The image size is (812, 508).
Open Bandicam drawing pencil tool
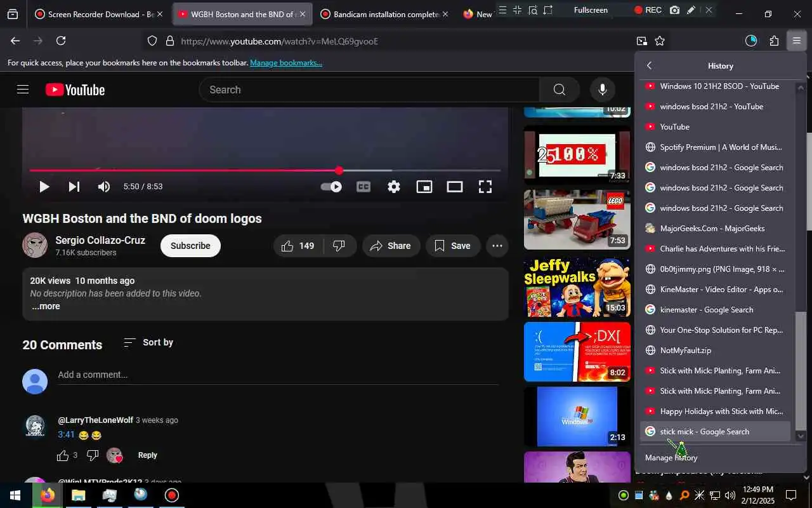click(x=691, y=10)
